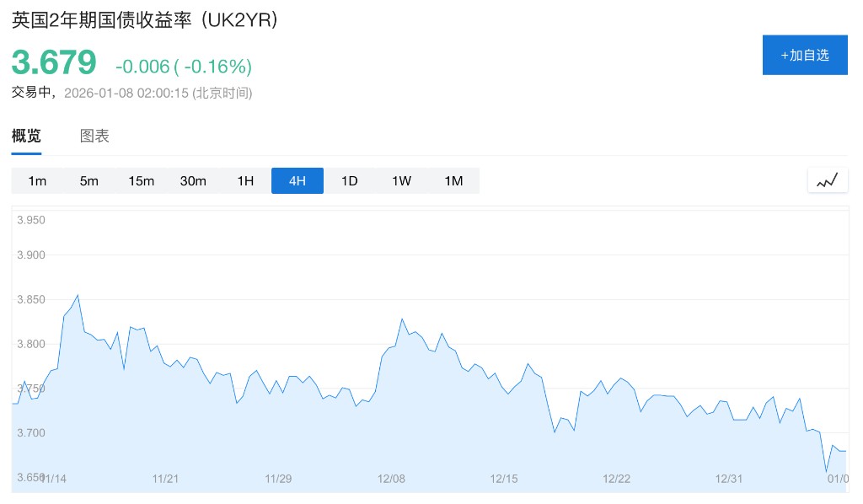The width and height of the screenshot is (863, 504).
Task: Select the 5m timeframe
Action: tap(89, 181)
